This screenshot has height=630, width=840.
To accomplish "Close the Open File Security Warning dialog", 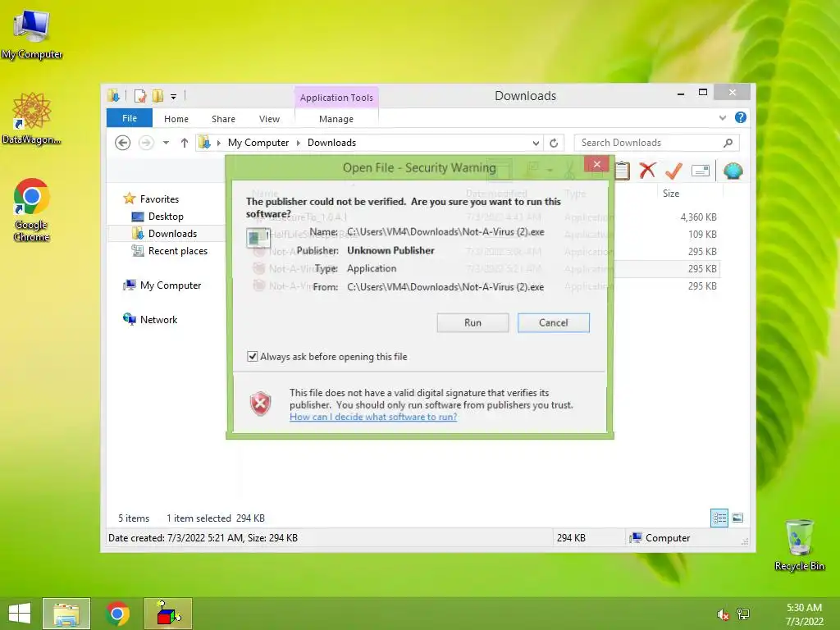I will coord(597,164).
